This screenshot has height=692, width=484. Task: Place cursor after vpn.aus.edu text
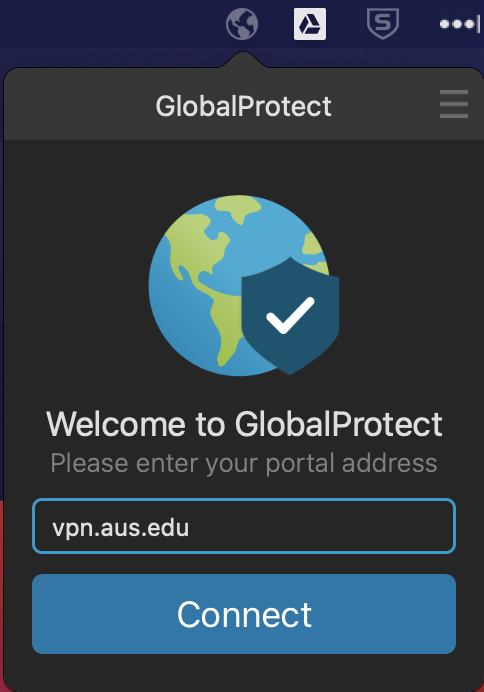point(190,527)
